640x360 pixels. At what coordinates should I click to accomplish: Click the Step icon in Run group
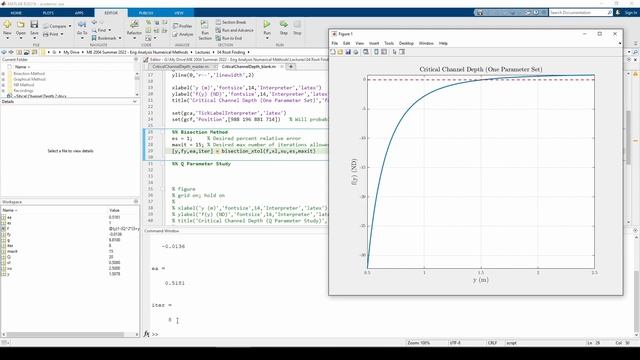tap(284, 24)
